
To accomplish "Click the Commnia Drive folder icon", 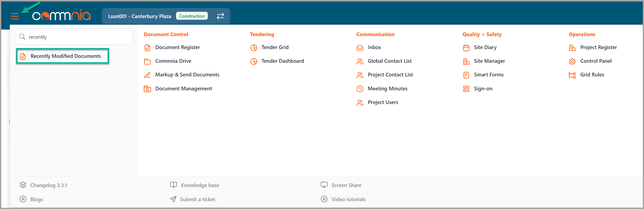I will tap(147, 61).
